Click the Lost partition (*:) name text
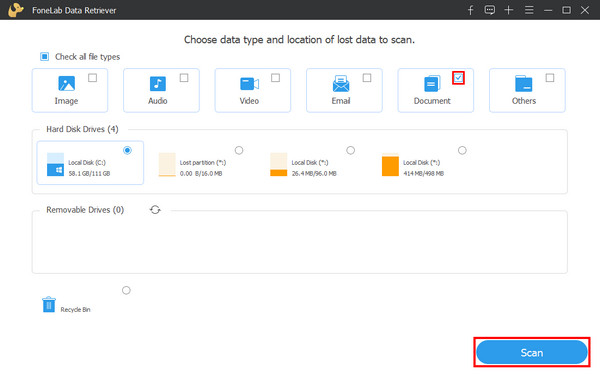 (x=203, y=162)
